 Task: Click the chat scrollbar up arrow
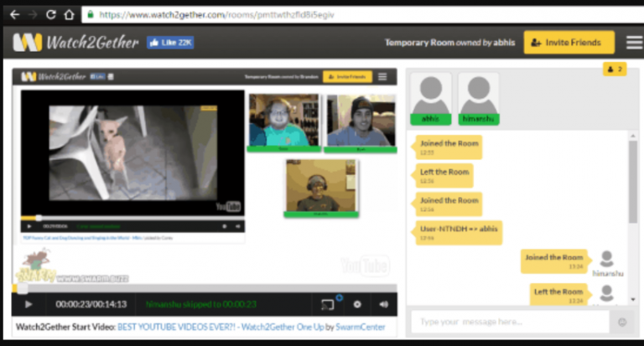point(633,136)
